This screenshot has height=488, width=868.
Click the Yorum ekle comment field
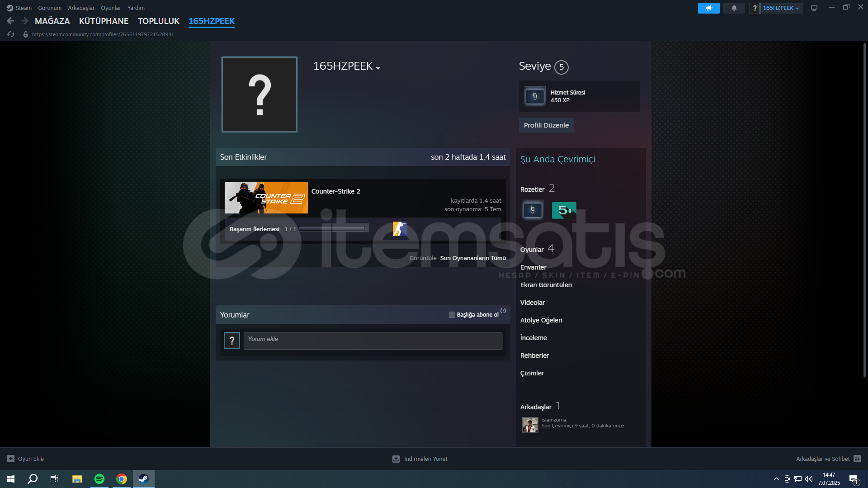click(x=373, y=341)
